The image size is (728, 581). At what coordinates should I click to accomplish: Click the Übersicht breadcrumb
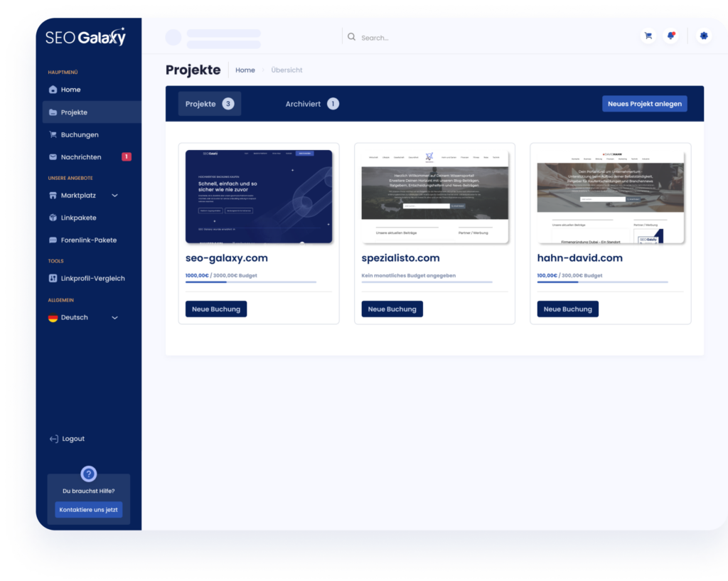(287, 70)
